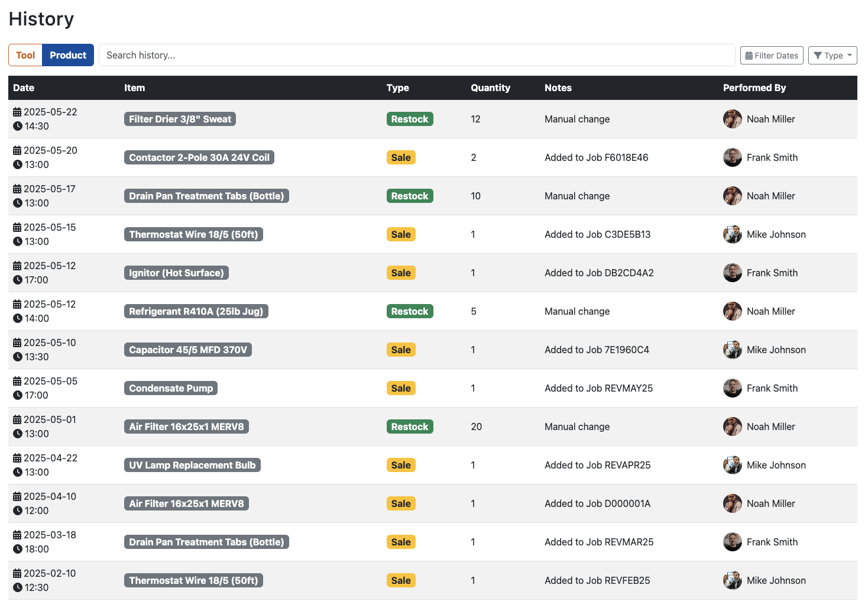Click the Condensate Pump item chip

[170, 388]
